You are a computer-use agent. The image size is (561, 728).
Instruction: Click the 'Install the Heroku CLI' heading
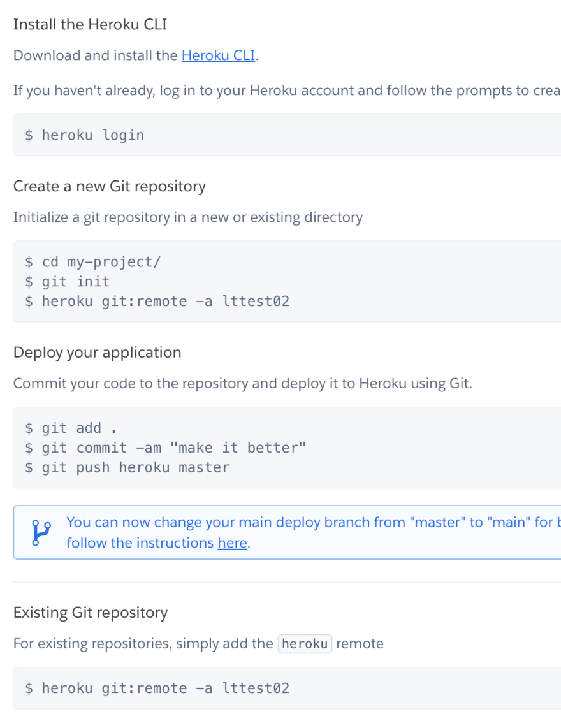tap(90, 24)
